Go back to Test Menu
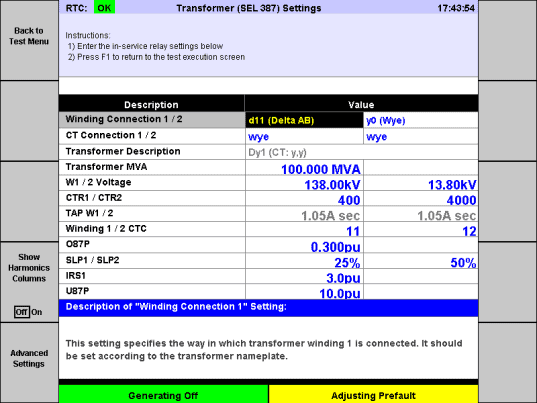The height and width of the screenshot is (403, 537). (29, 40)
